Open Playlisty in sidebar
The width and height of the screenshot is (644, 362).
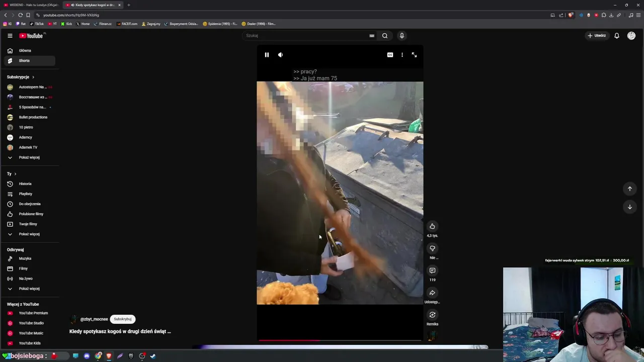point(30,194)
